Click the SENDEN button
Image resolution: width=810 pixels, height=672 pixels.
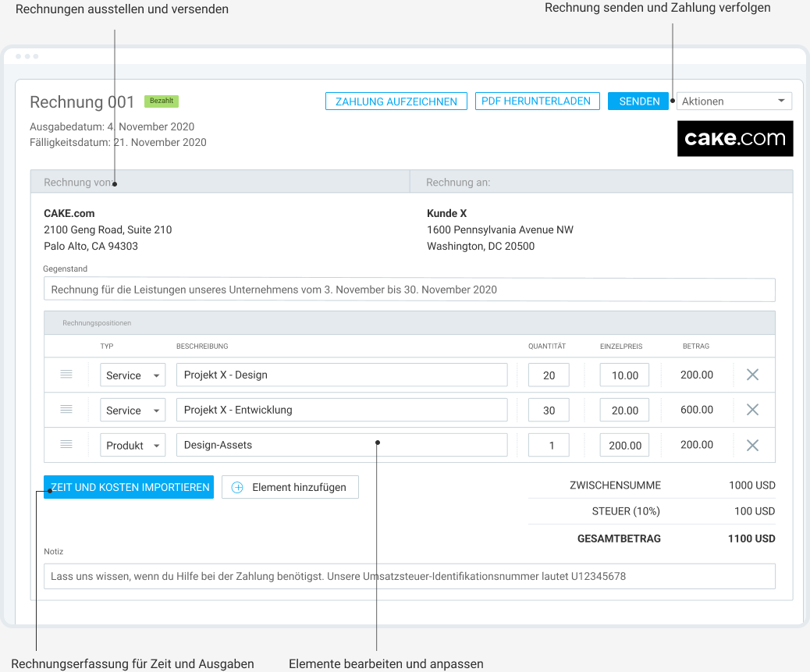[x=638, y=101]
